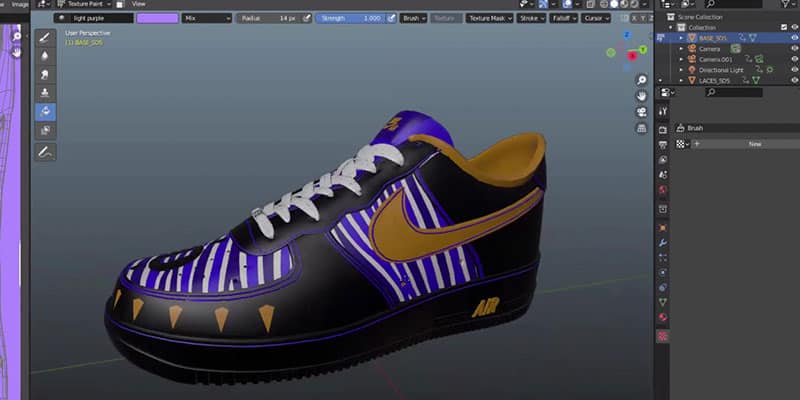800x400 pixels.
Task: Toggle strength pressure sensitivity
Action: [x=391, y=18]
